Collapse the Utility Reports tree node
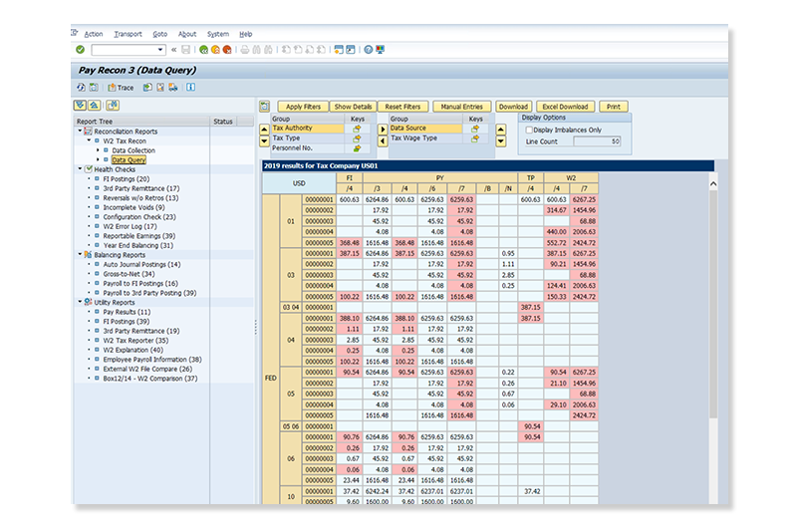This screenshot has height=532, width=797. [x=80, y=302]
